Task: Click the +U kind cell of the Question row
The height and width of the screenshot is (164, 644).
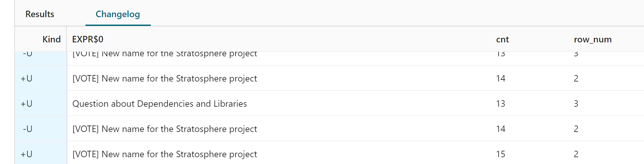Action: (27, 104)
